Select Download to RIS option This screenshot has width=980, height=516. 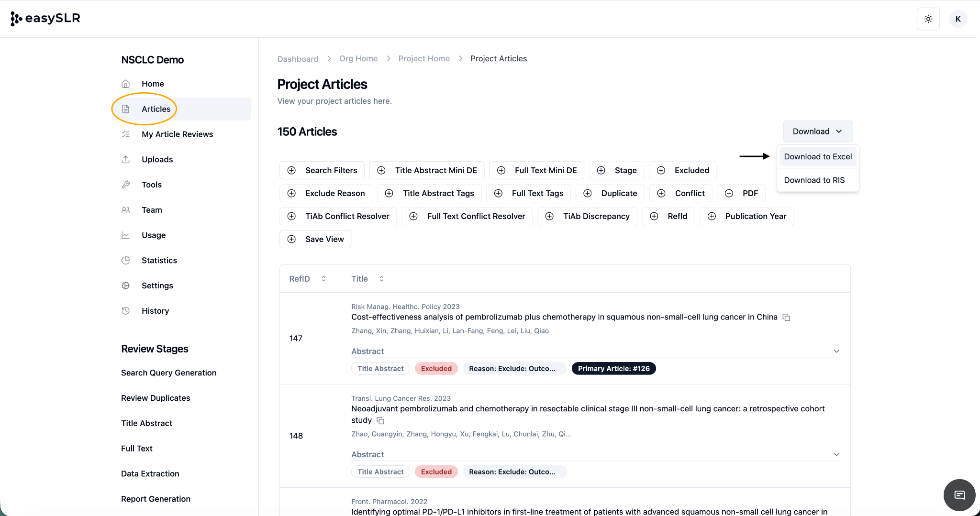tap(814, 180)
